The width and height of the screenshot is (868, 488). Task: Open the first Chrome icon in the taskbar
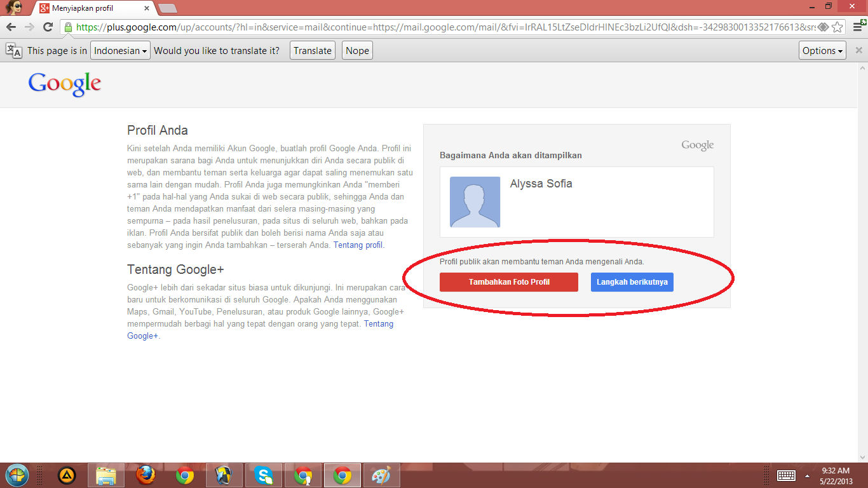point(185,475)
